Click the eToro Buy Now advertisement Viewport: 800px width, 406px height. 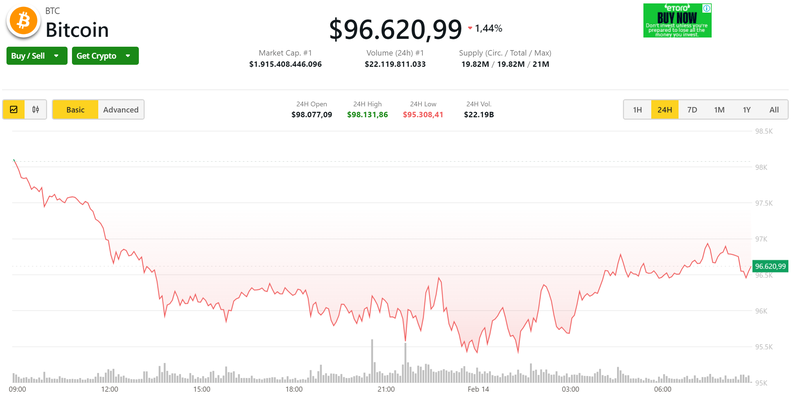tap(677, 21)
